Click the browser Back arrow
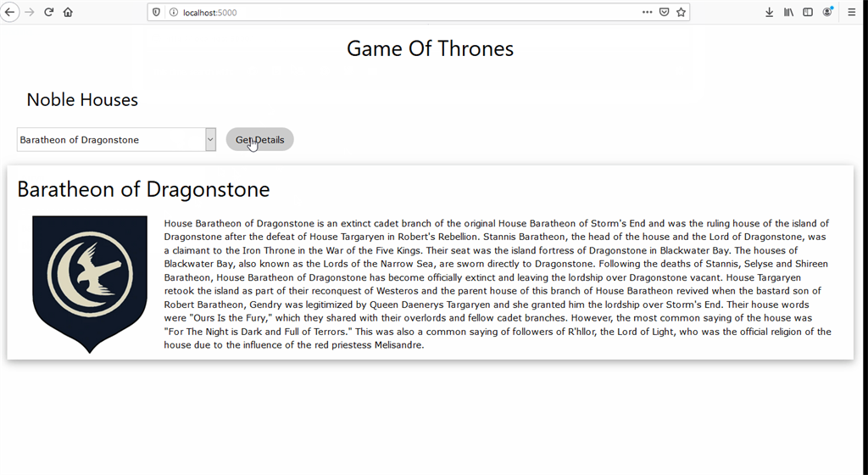The width and height of the screenshot is (868, 475). tap(10, 12)
